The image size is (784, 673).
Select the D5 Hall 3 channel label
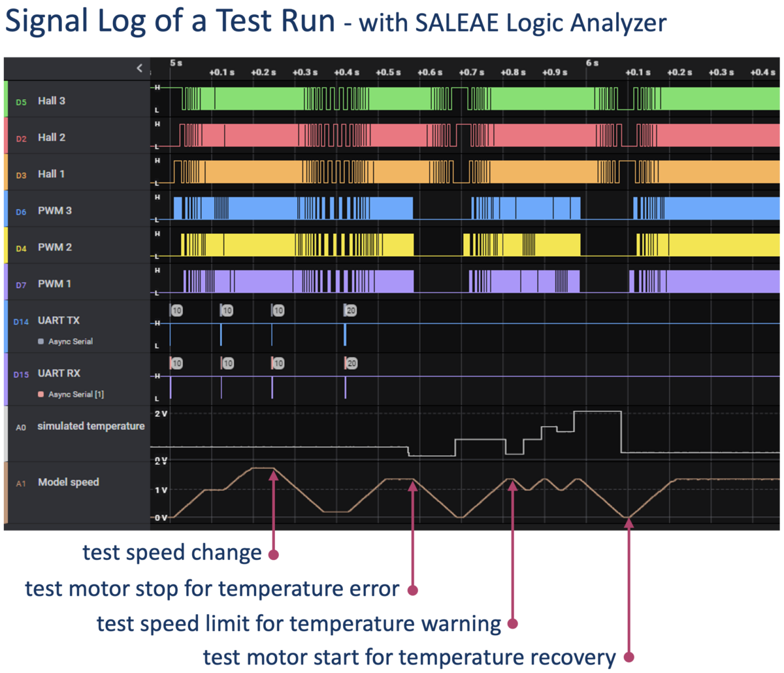52,101
